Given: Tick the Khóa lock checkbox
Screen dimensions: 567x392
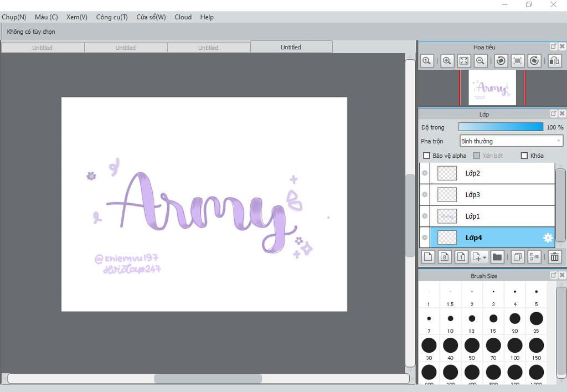Looking at the screenshot, I should (x=524, y=156).
